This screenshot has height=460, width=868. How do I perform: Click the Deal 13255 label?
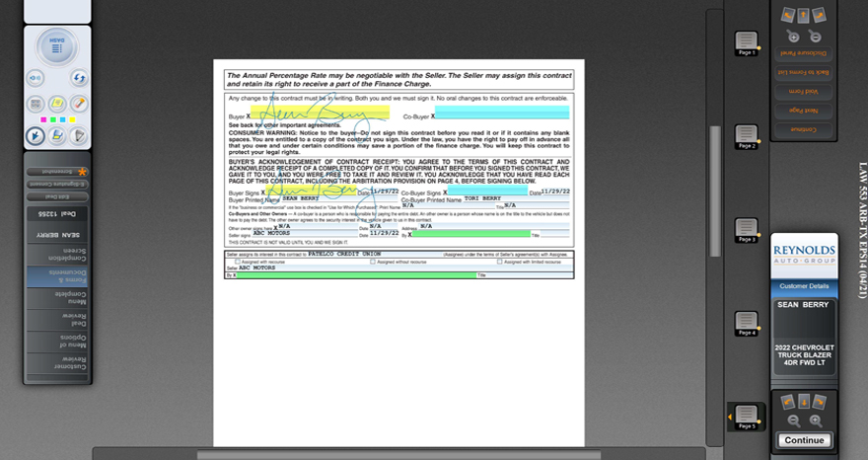pos(57,214)
